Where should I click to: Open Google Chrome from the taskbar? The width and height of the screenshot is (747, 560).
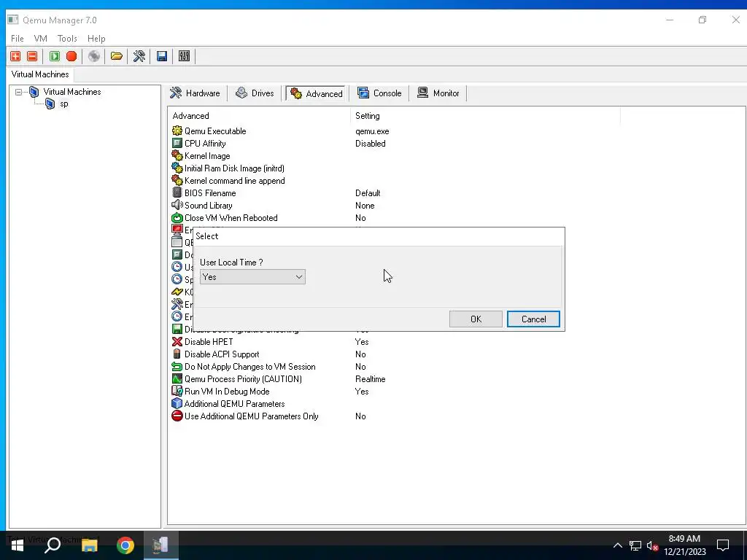point(125,545)
